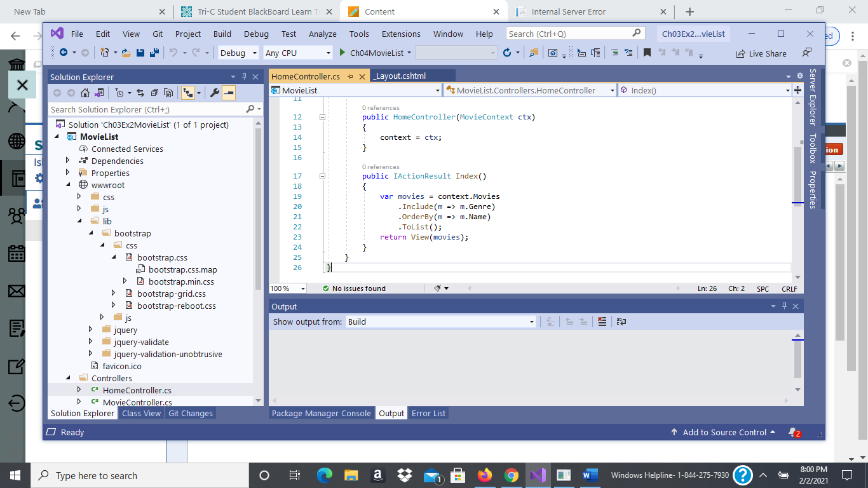Toggle auto hide pin on Output panel
The width and height of the screenshot is (868, 488).
point(784,306)
